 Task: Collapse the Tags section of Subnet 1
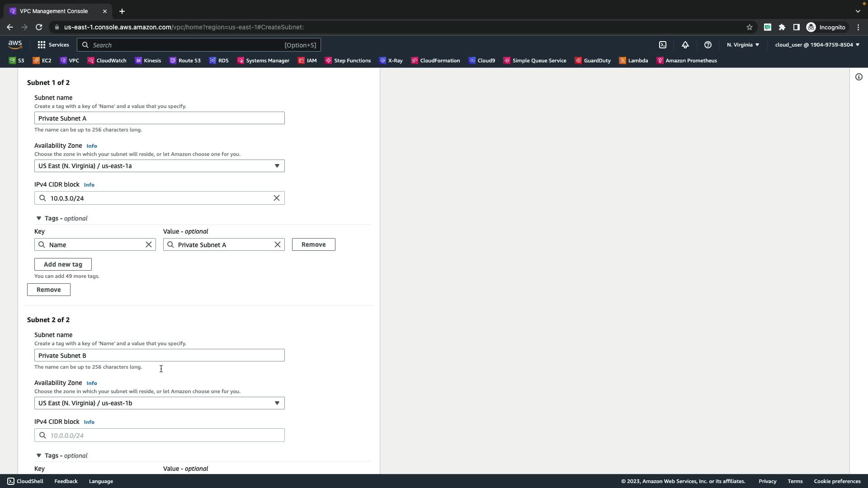39,218
